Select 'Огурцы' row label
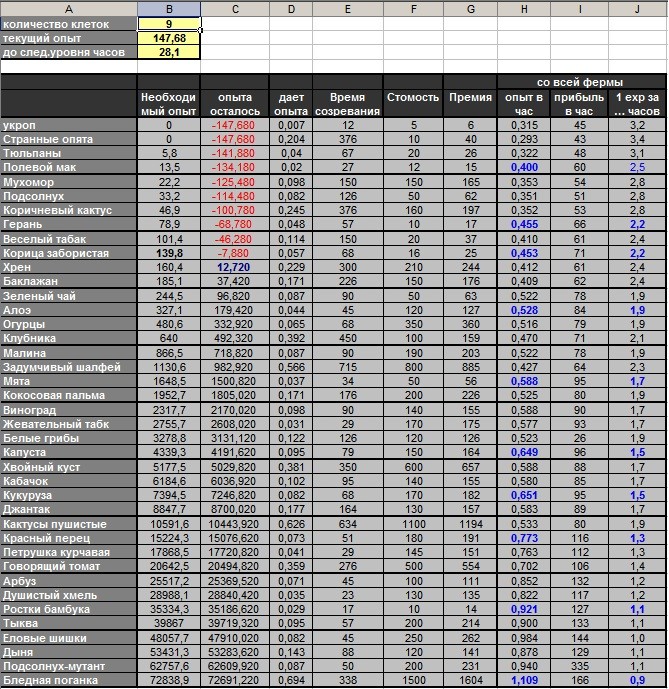This screenshot has height=689, width=669. click(x=69, y=324)
